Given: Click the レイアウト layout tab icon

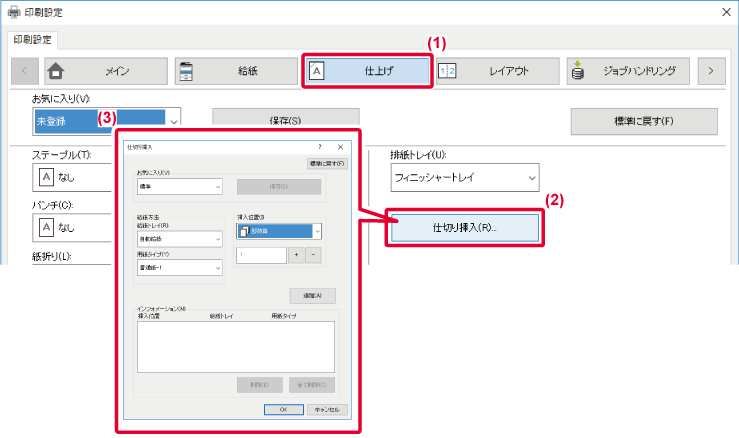Looking at the screenshot, I should tap(448, 71).
